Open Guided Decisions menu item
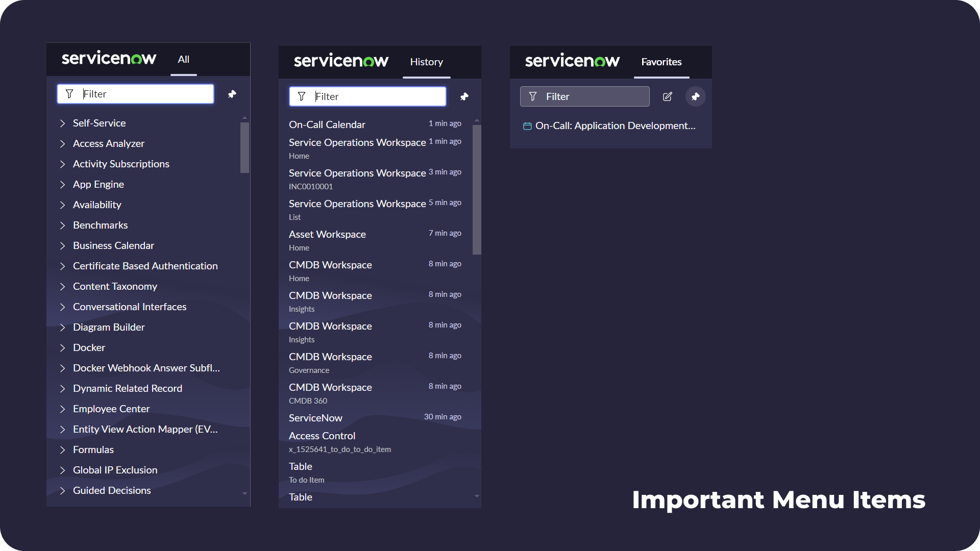 [112, 490]
